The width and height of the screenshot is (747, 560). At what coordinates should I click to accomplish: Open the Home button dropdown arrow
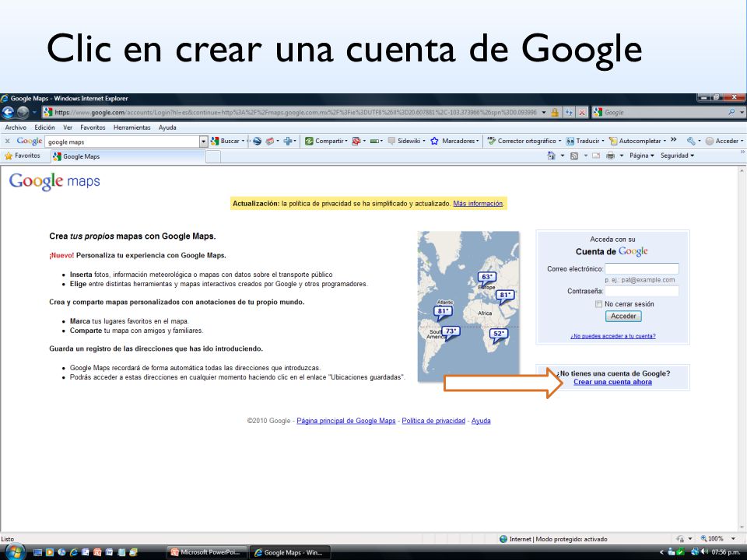click(x=562, y=156)
